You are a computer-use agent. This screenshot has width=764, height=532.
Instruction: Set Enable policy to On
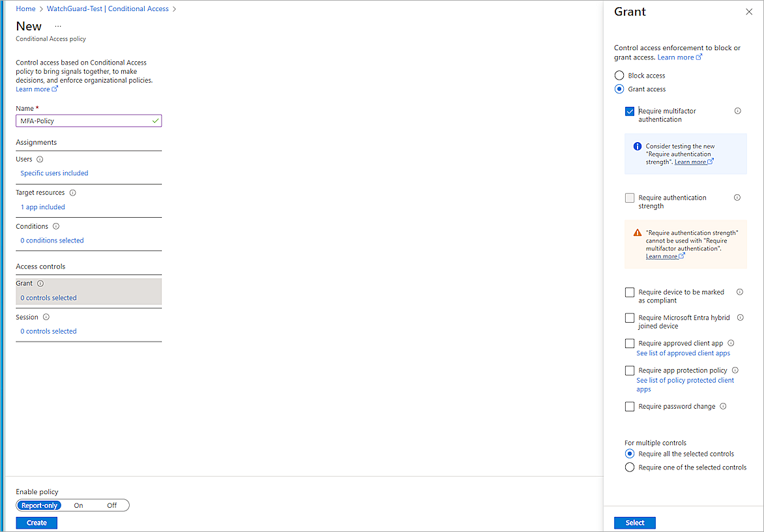point(78,505)
